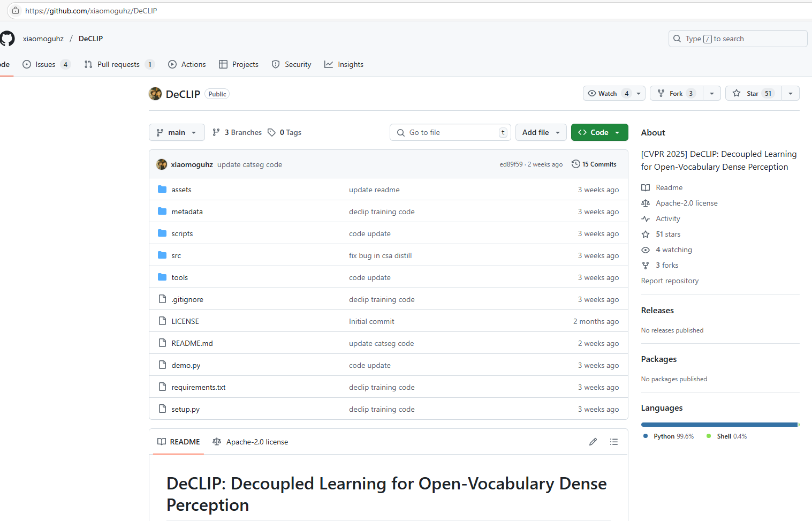Click the LICENSE file icon

162,321
